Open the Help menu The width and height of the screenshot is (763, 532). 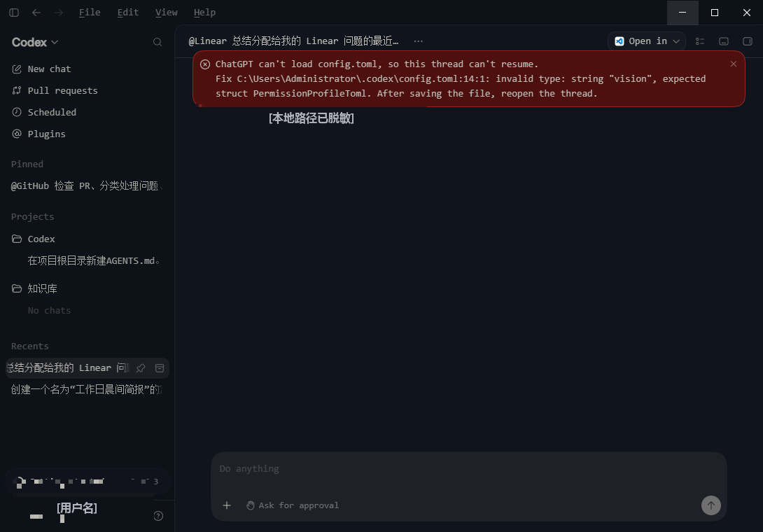pyautogui.click(x=204, y=13)
